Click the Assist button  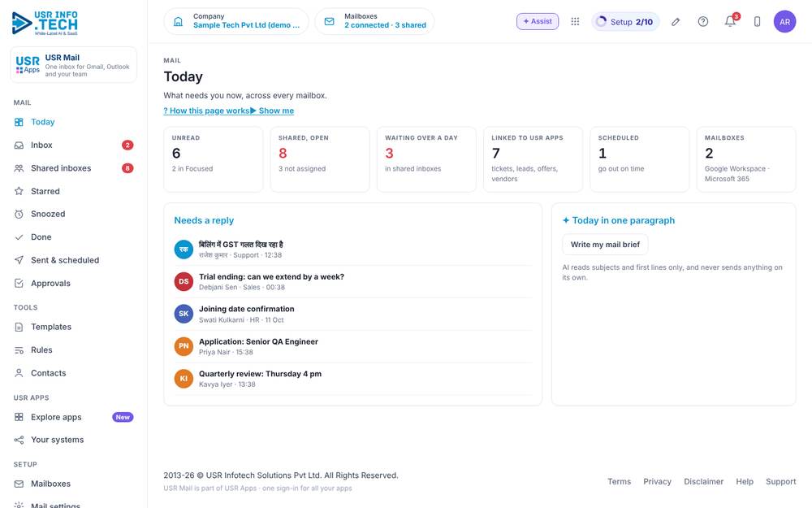point(537,21)
